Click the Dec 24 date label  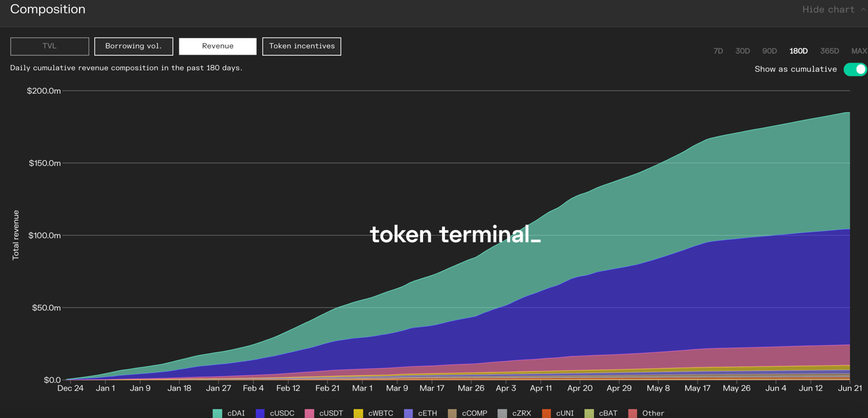(71, 388)
